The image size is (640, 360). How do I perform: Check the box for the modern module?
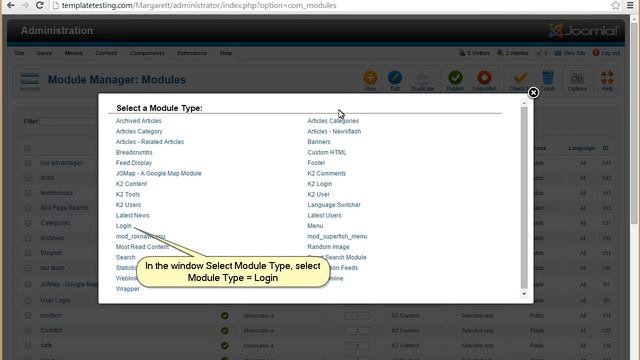28,316
